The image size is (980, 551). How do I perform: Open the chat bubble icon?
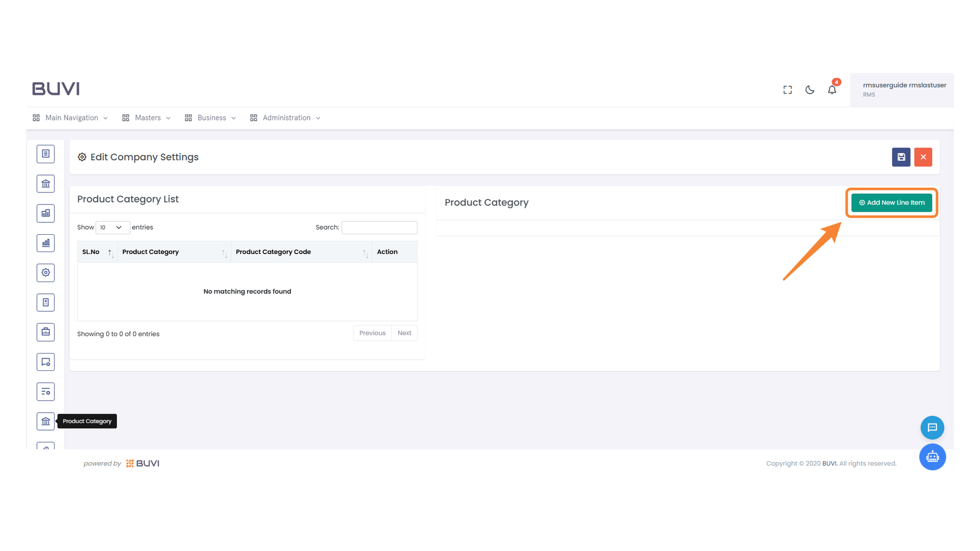click(x=932, y=428)
